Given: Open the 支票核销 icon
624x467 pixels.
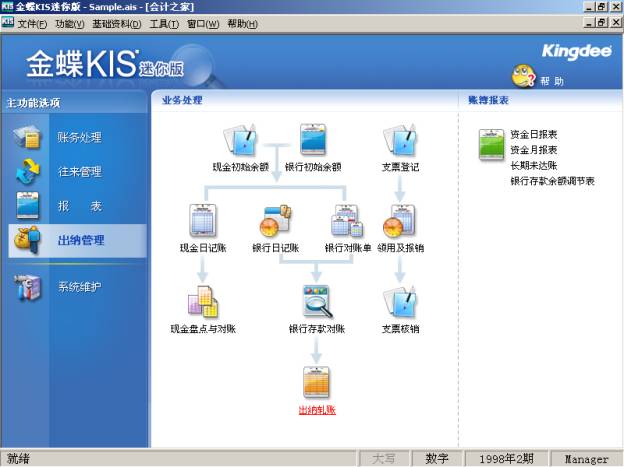Looking at the screenshot, I should pyautogui.click(x=399, y=302).
